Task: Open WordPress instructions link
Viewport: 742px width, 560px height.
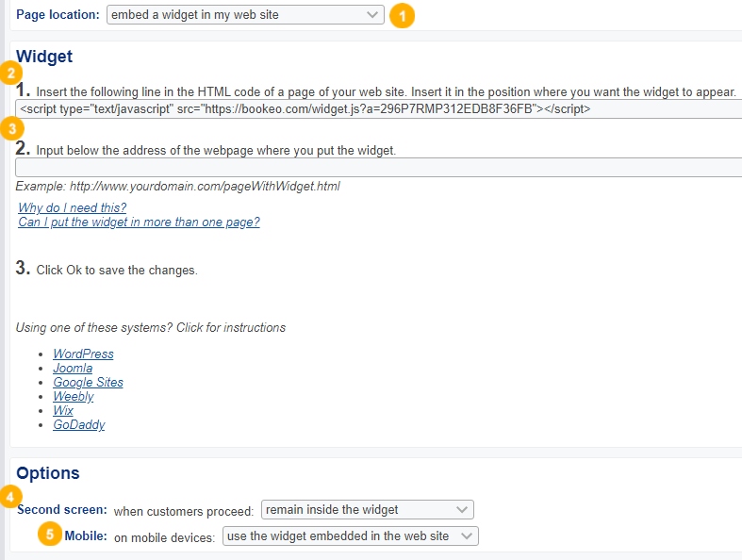Action: (x=83, y=354)
